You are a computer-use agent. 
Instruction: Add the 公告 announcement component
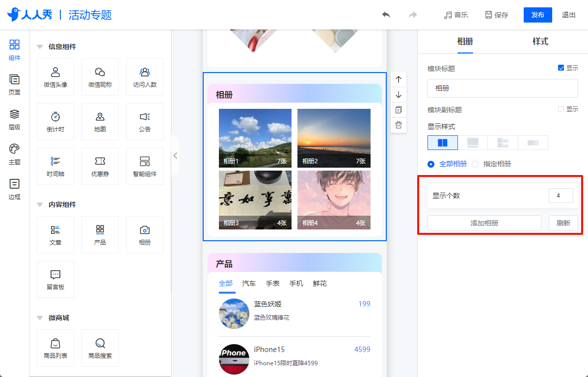[x=145, y=121]
